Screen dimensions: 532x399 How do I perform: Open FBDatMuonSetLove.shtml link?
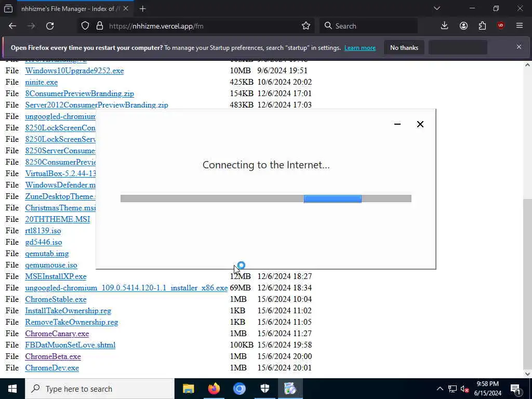click(70, 345)
